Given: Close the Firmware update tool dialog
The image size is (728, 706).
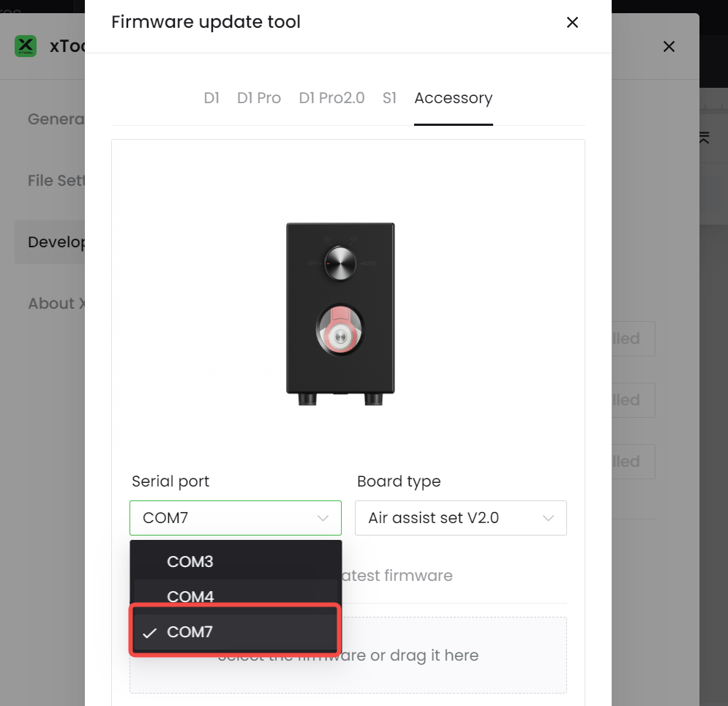Looking at the screenshot, I should (x=572, y=22).
